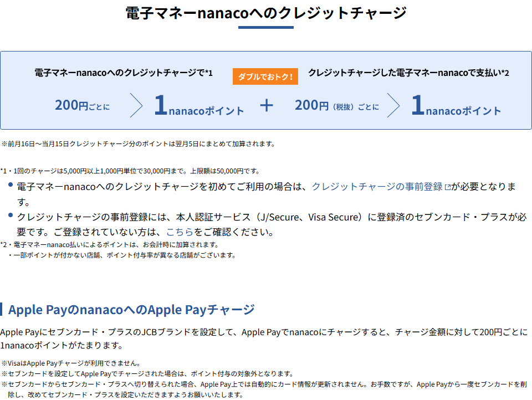The image size is (532, 400).
Task: Click the arrow chevron after 200円（税抜）ごとに
Action: pyautogui.click(x=393, y=105)
